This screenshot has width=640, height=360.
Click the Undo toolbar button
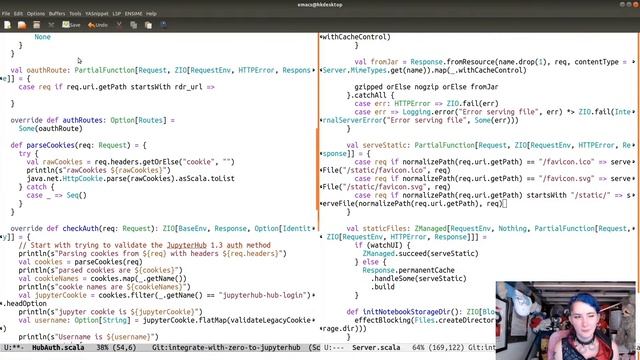click(x=98, y=25)
